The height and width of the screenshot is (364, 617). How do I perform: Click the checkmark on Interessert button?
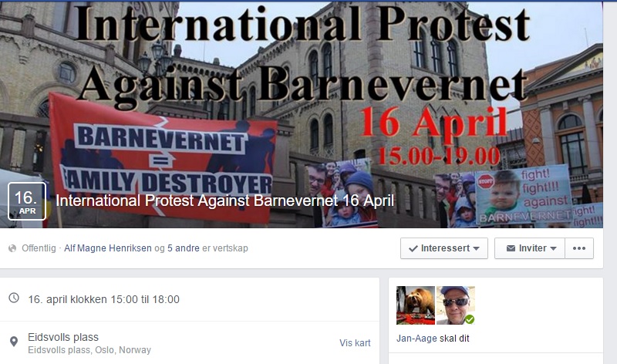click(413, 248)
